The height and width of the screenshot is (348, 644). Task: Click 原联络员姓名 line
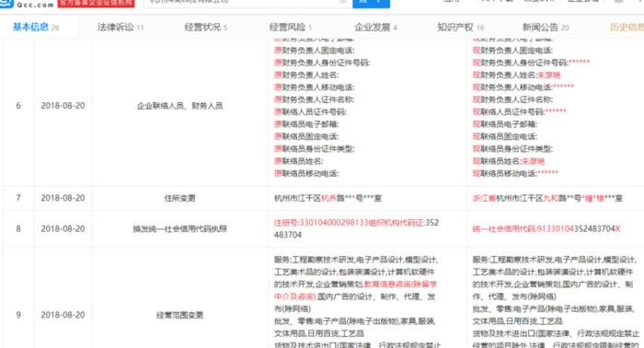(x=299, y=161)
